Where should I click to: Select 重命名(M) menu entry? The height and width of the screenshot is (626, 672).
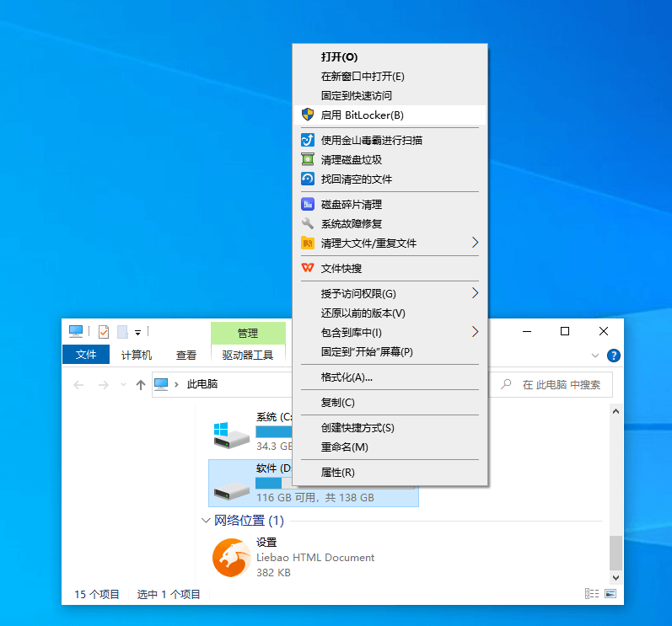point(390,447)
